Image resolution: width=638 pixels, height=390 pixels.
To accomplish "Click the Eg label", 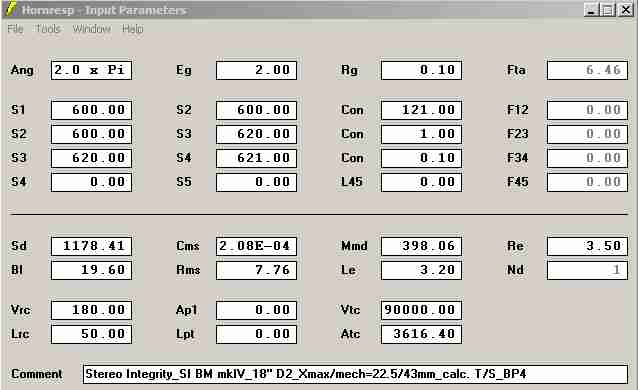I will [x=184, y=70].
